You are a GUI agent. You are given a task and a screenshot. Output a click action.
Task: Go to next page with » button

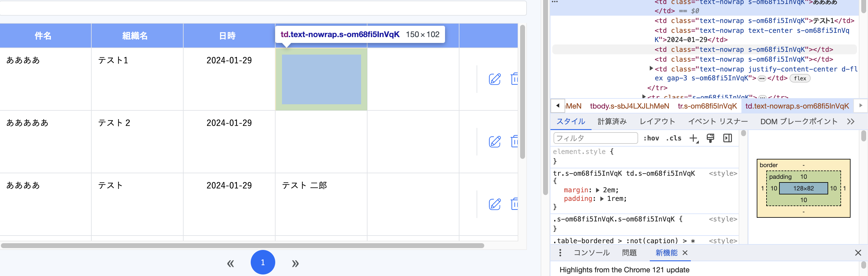coord(295,263)
